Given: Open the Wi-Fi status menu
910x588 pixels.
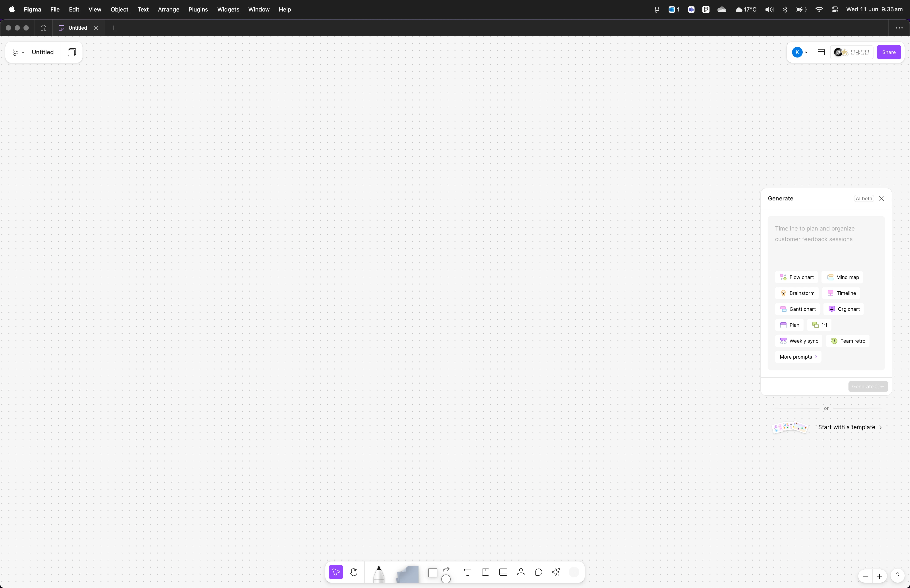Looking at the screenshot, I should click(819, 10).
